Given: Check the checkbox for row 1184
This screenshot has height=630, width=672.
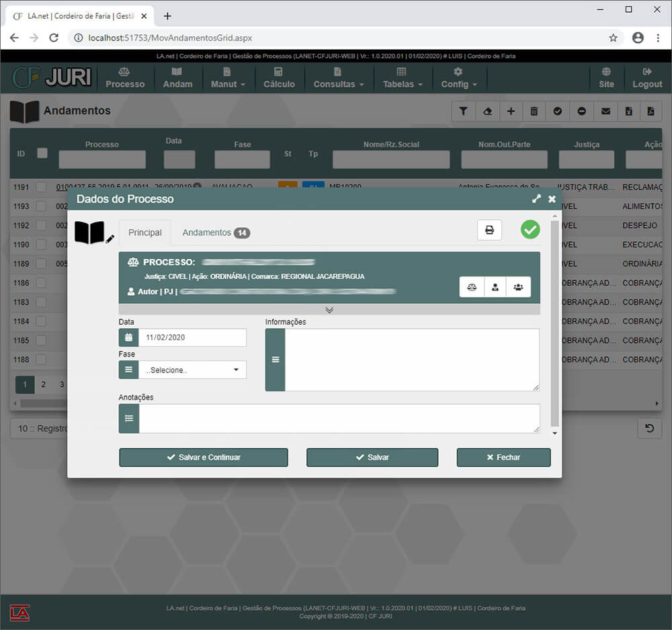Looking at the screenshot, I should [42, 321].
